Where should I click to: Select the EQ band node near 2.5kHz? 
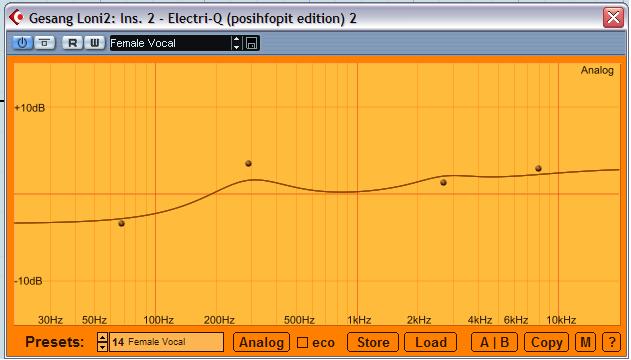click(443, 182)
